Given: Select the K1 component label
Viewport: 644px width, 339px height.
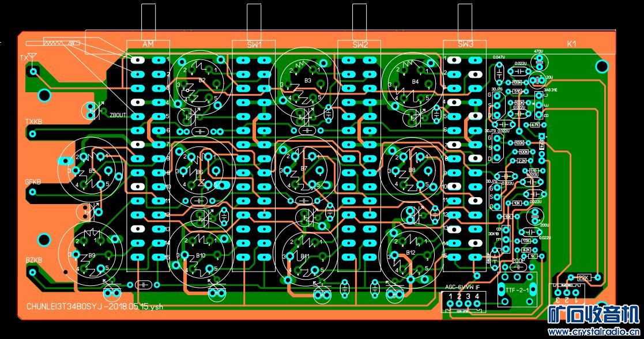Looking at the screenshot, I should (571, 44).
